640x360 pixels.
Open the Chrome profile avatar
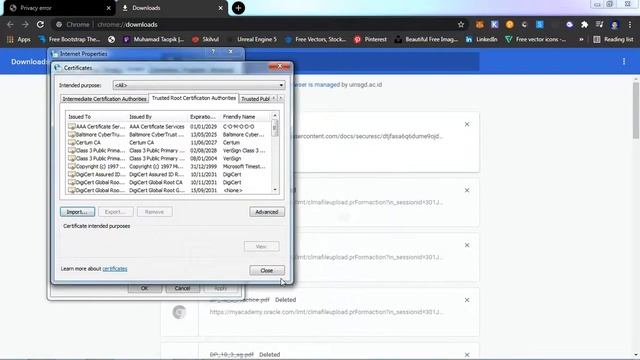click(x=614, y=24)
